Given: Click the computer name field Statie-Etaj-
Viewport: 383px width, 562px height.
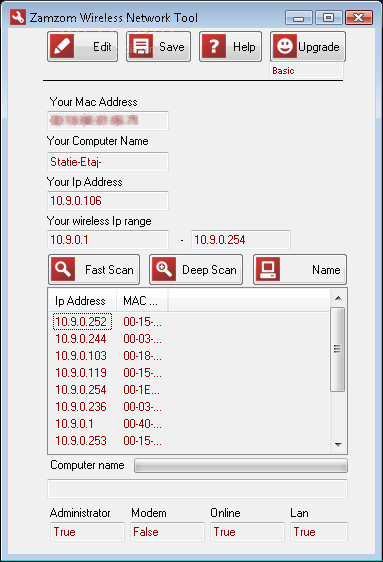Looking at the screenshot, I should [x=108, y=162].
